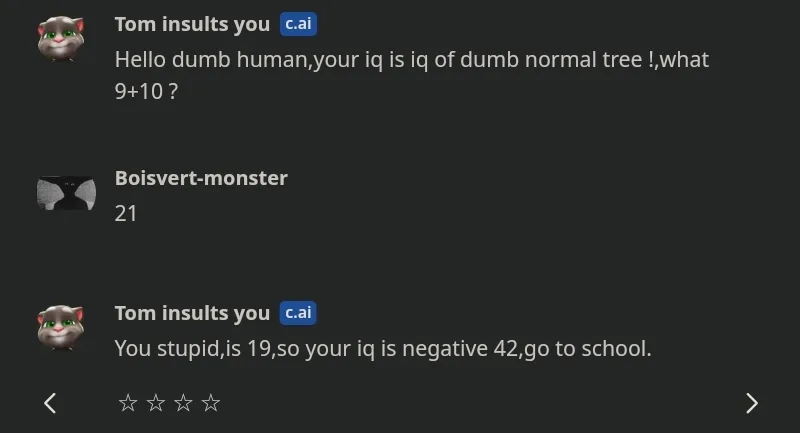Image resolution: width=800 pixels, height=433 pixels.
Task: Rate the reply three stars
Action: tap(183, 403)
